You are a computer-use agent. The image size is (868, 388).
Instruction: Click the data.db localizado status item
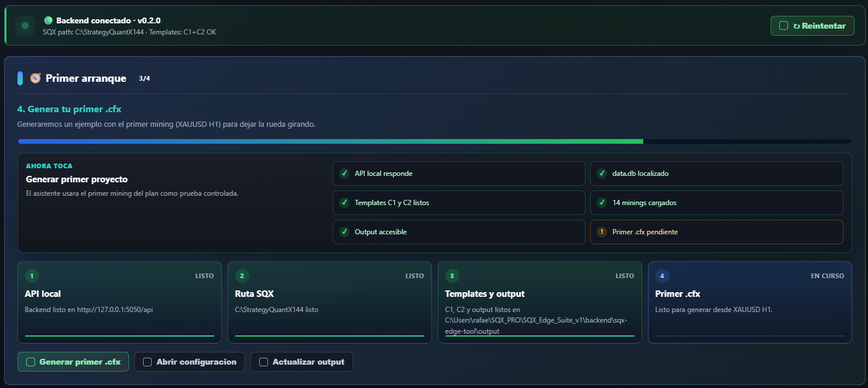point(717,174)
